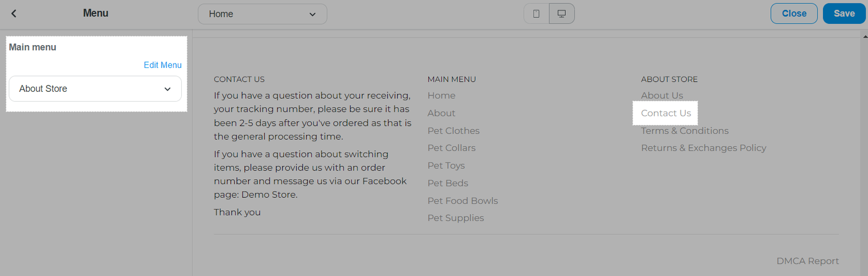
Task: Go back using the left arrow icon
Action: (14, 14)
